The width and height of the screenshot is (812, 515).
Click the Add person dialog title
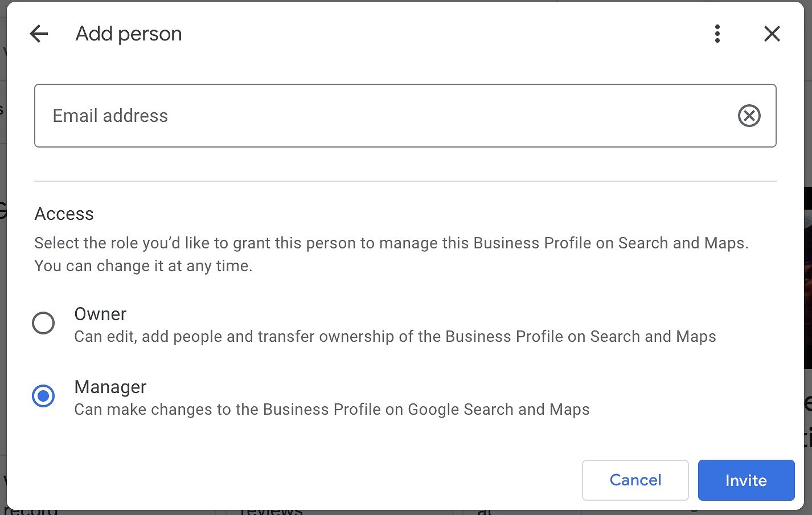click(x=129, y=34)
